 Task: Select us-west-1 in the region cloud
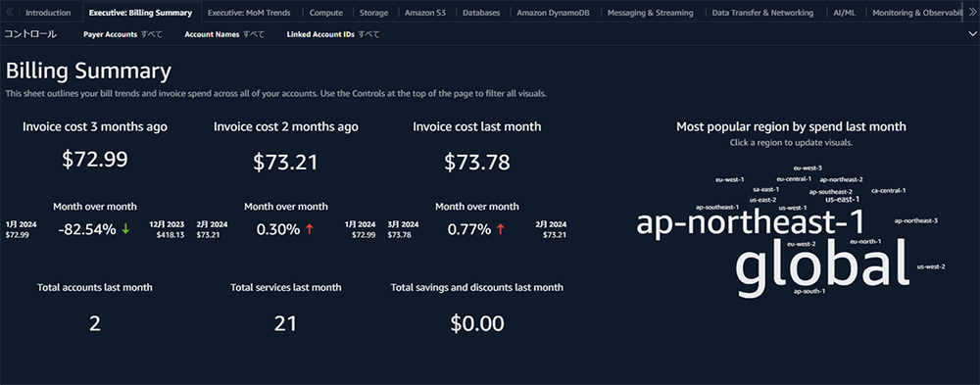pos(793,208)
